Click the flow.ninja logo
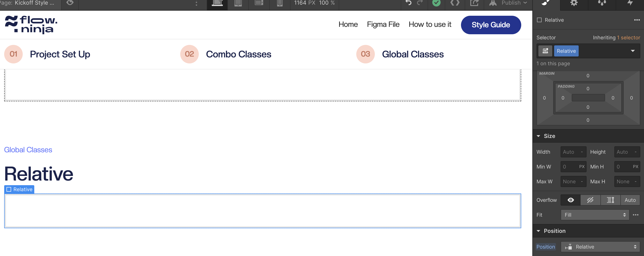Screen dimensions: 644x256 click(31, 25)
